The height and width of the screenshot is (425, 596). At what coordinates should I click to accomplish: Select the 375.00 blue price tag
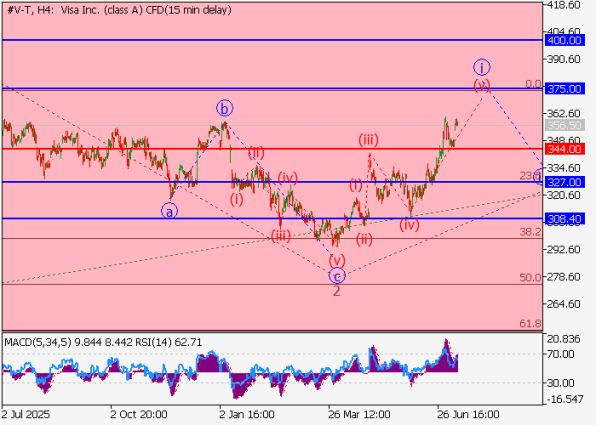564,89
